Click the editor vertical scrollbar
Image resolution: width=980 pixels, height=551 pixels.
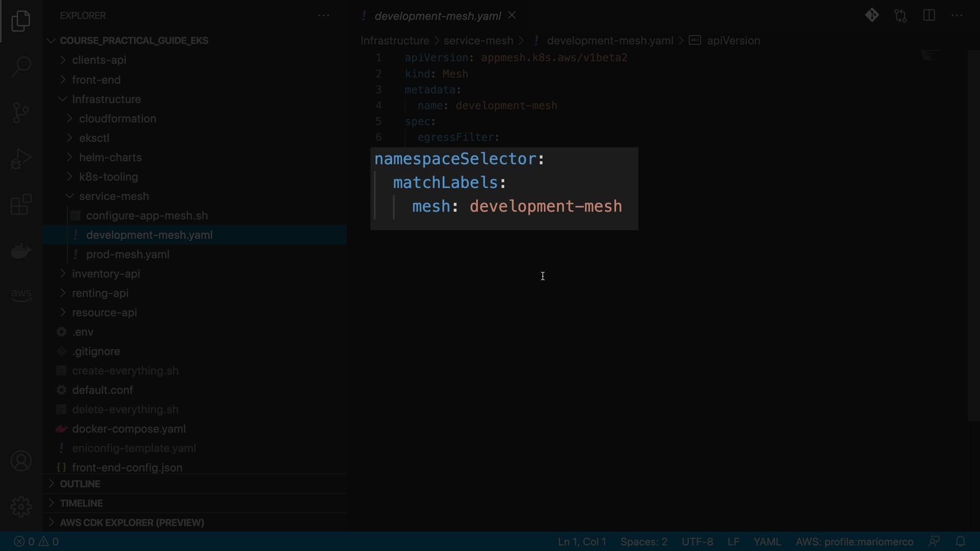pyautogui.click(x=973, y=235)
